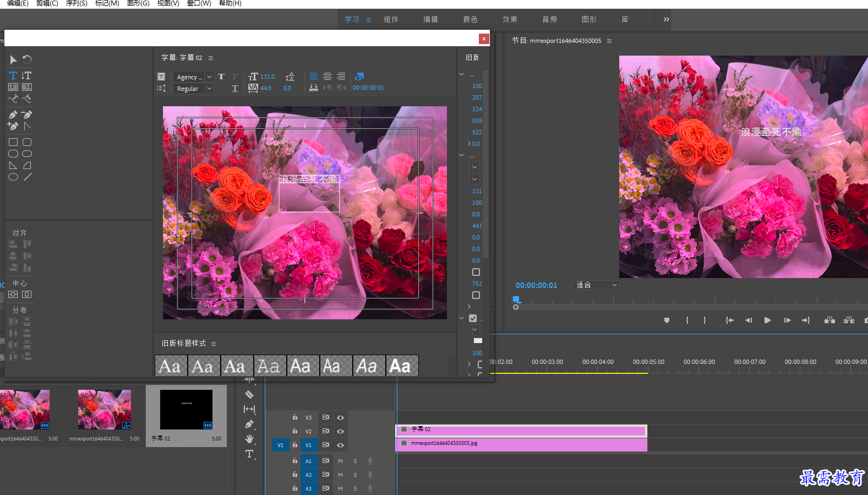Toggle Show Background Video icon
The width and height of the screenshot is (868, 495).
[359, 77]
